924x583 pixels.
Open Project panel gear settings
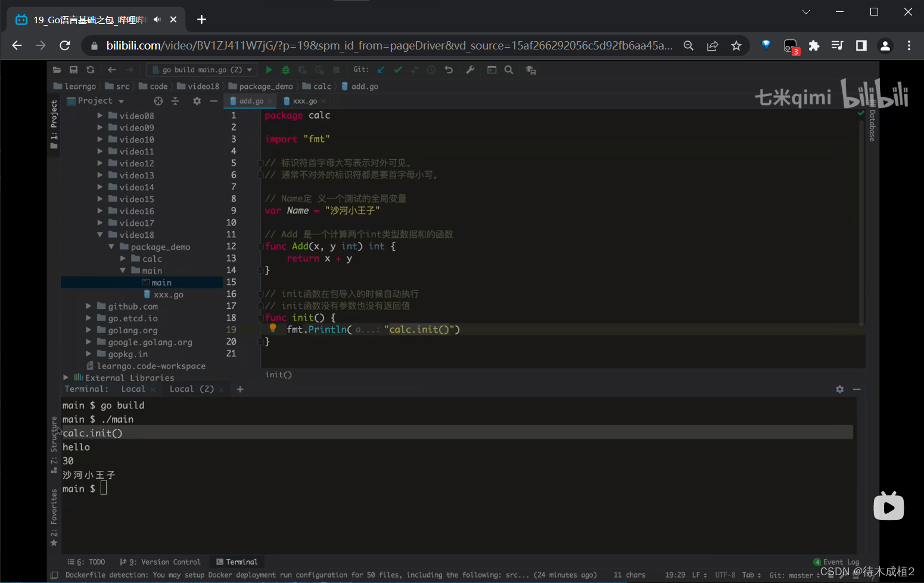tap(197, 101)
